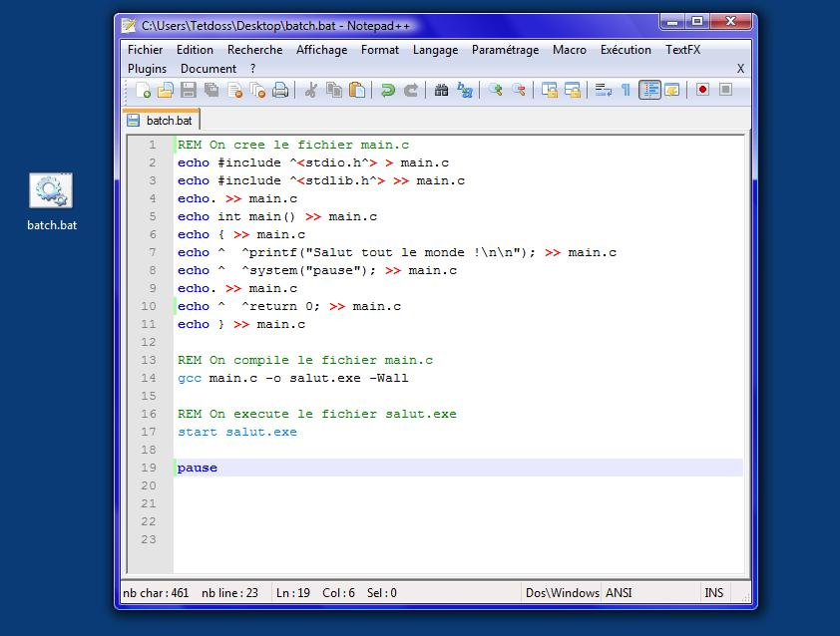Click the Print icon in the toolbar
Screen dimensions: 840x636
[x=280, y=91]
